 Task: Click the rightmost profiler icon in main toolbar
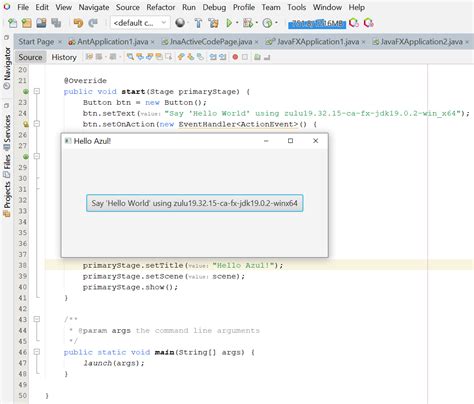369,23
